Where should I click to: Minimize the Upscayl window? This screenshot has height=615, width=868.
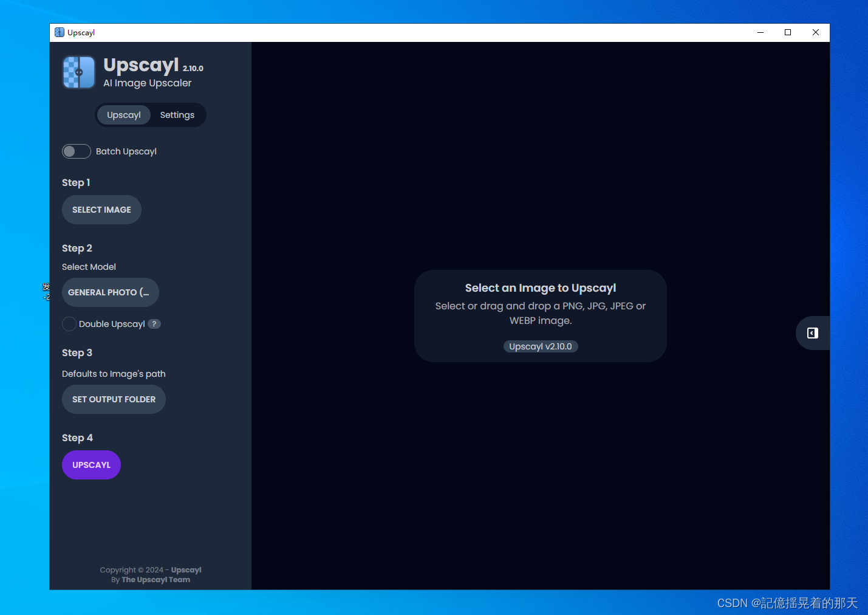point(760,32)
